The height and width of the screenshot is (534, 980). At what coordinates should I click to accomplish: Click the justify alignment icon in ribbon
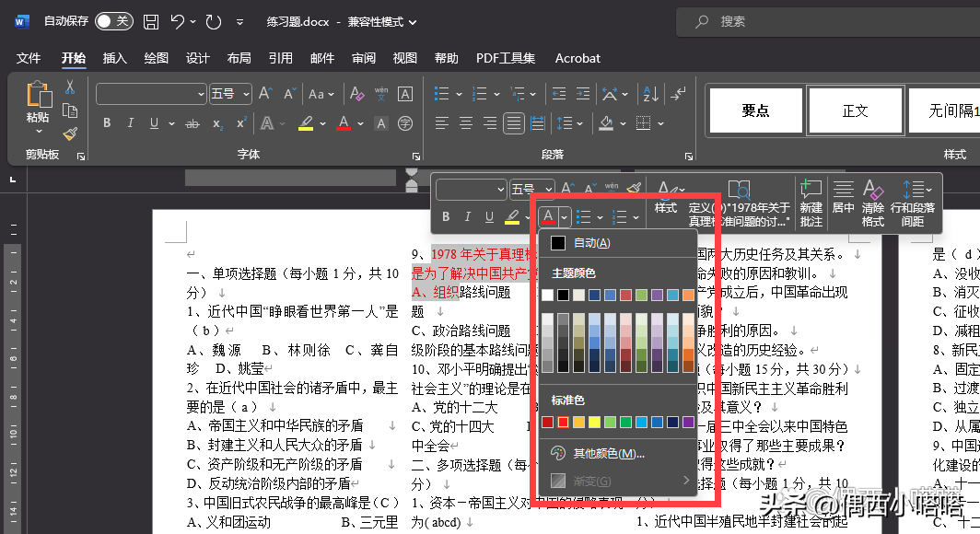click(513, 123)
